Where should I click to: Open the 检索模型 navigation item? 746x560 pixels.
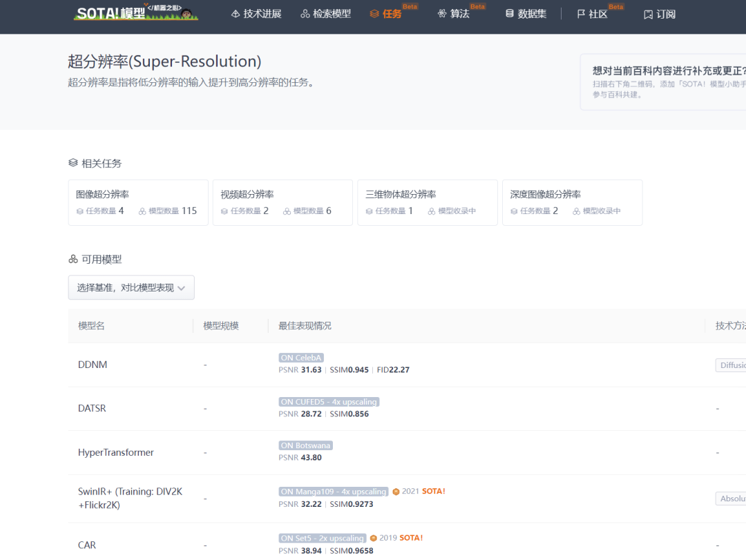[326, 14]
